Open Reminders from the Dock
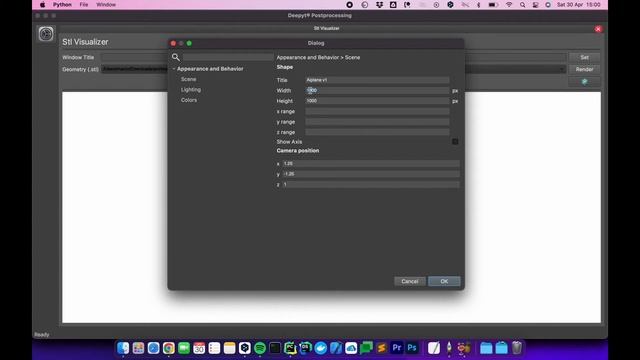Image resolution: width=640 pixels, height=360 pixels. pyautogui.click(x=214, y=348)
